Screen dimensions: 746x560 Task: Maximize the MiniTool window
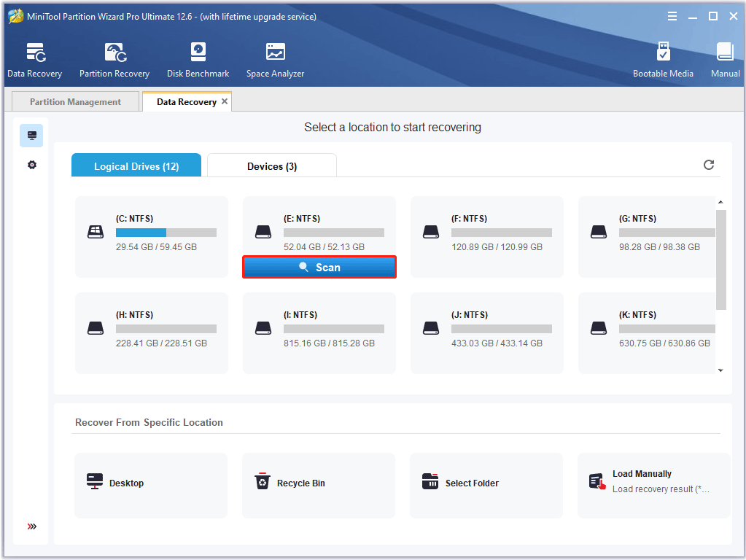pos(712,17)
